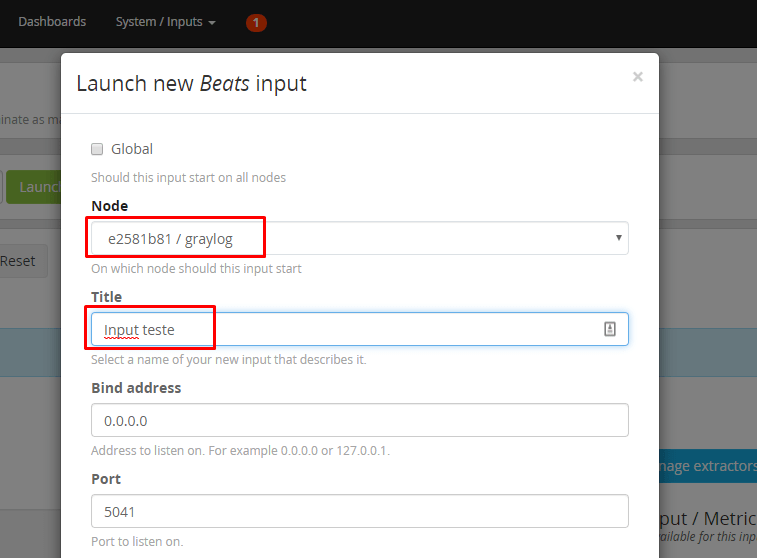Click the Reset button at left edge
Viewport: 757px width, 558px height.
pos(20,261)
